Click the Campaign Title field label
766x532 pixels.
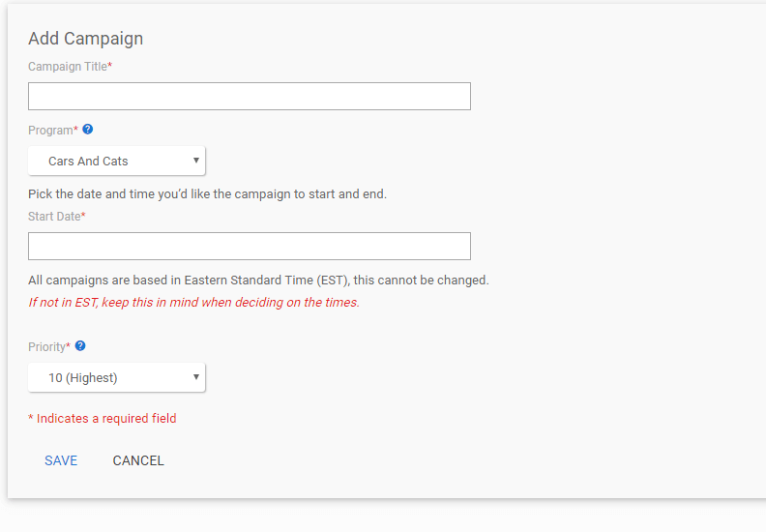(70, 67)
